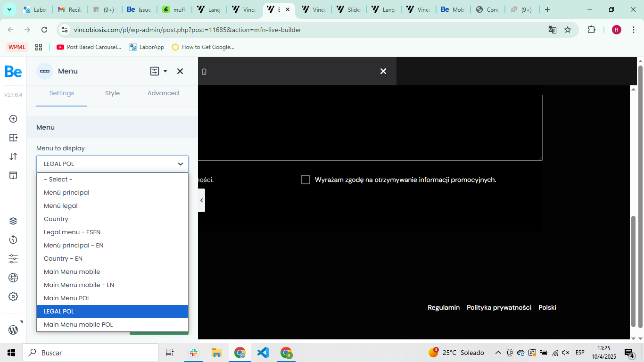Open the settings gear in BeBuilder sidebar
The height and width of the screenshot is (362, 644).
click(13, 296)
